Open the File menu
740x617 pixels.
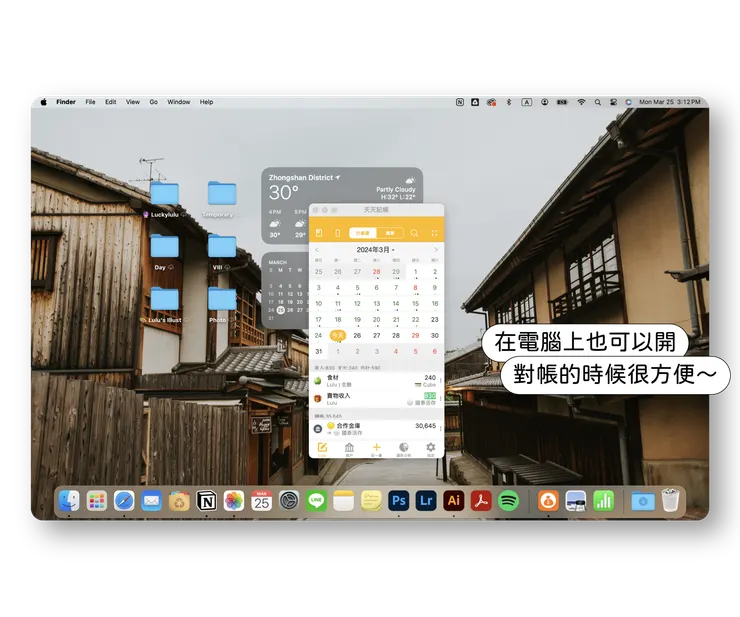[x=91, y=102]
